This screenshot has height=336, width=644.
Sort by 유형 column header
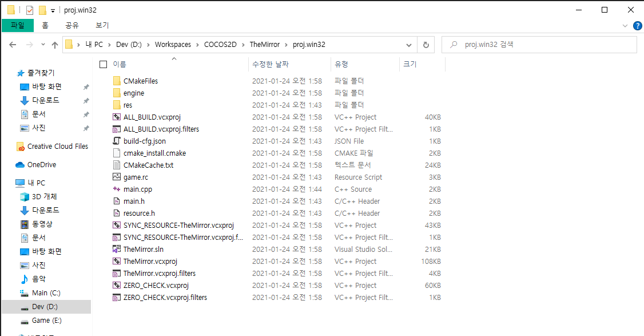(341, 64)
